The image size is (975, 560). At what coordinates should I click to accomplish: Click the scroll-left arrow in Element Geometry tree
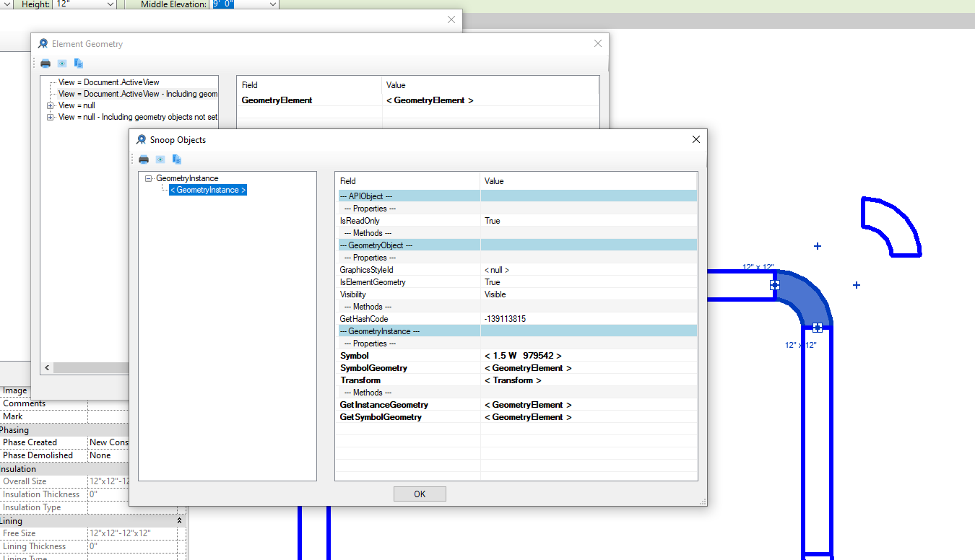[47, 368]
